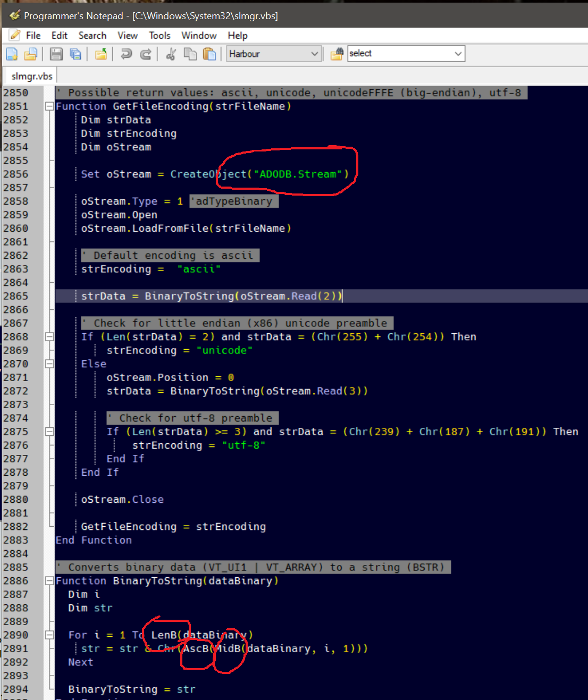Click on 'oStream.Open' line
Viewport: 588px width, 700px height.
click(119, 215)
